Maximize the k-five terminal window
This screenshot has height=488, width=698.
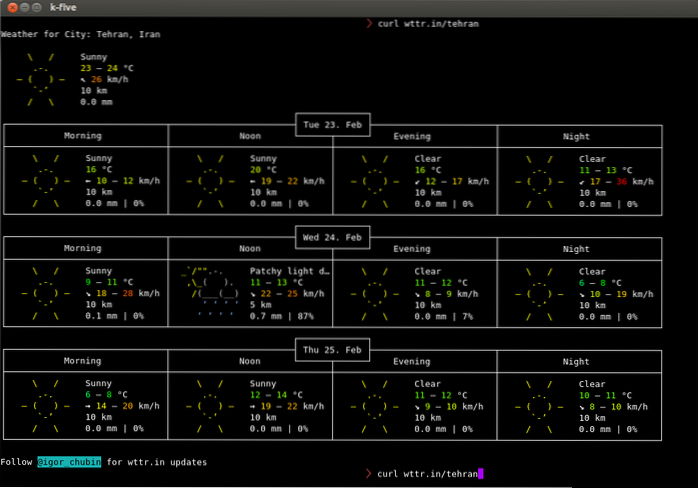point(38,8)
